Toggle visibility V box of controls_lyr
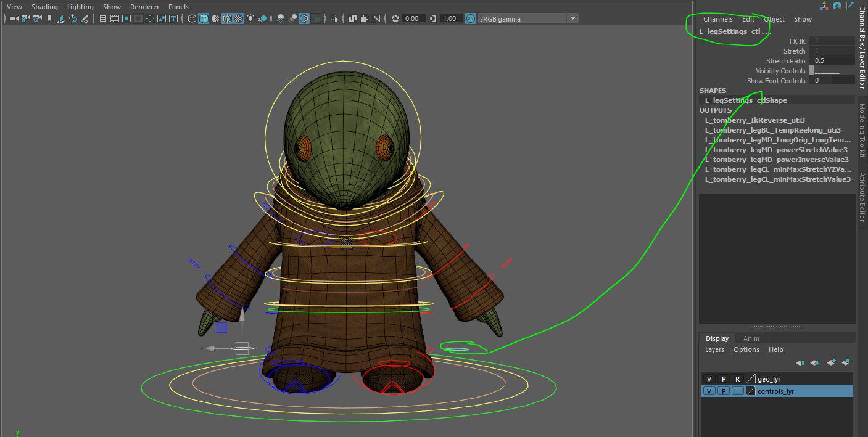Image resolution: width=868 pixels, height=437 pixels. (x=709, y=391)
